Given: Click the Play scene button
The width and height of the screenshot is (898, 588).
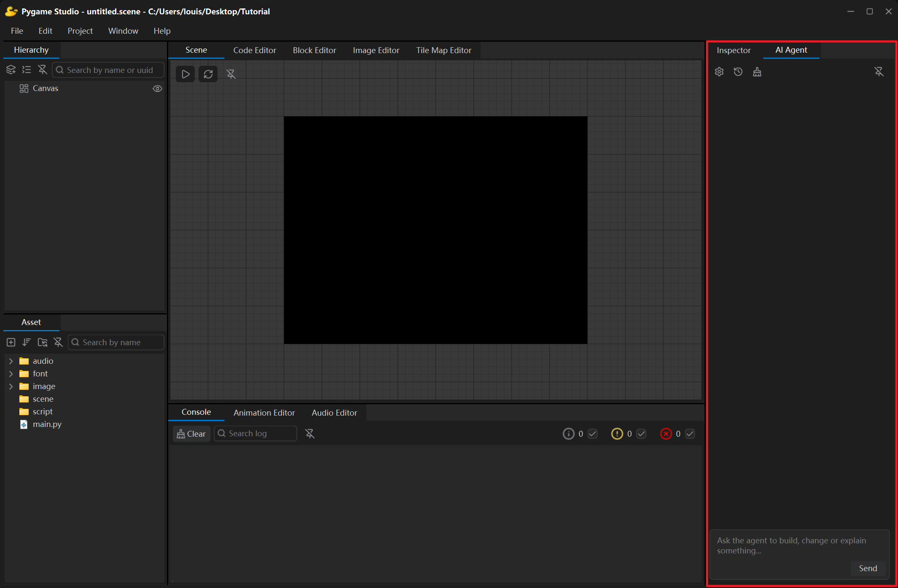Looking at the screenshot, I should pyautogui.click(x=186, y=74).
